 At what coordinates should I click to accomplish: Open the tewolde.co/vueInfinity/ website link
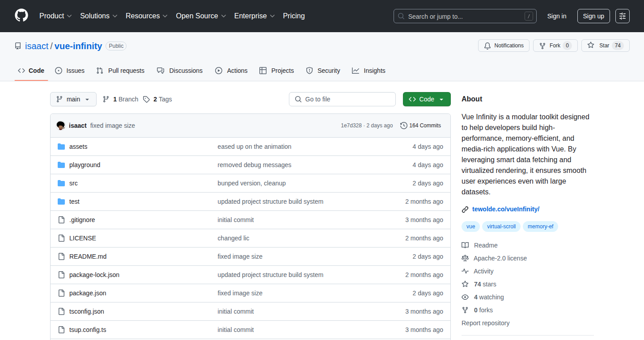(x=506, y=209)
